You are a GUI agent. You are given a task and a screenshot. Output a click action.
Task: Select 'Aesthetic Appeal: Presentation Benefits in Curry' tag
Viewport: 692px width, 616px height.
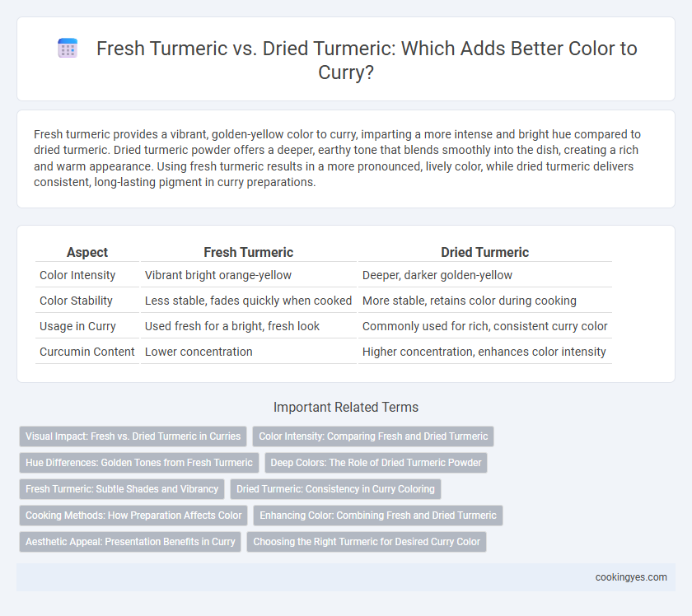point(130,542)
